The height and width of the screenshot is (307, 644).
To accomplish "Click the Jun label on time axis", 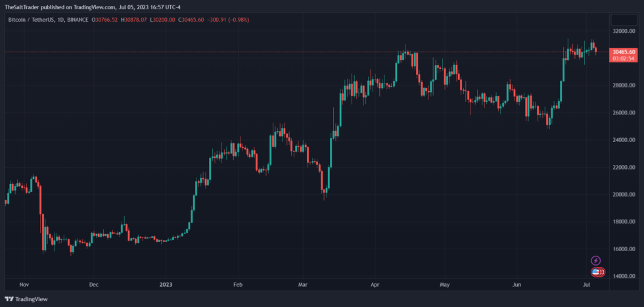I will (x=517, y=285).
